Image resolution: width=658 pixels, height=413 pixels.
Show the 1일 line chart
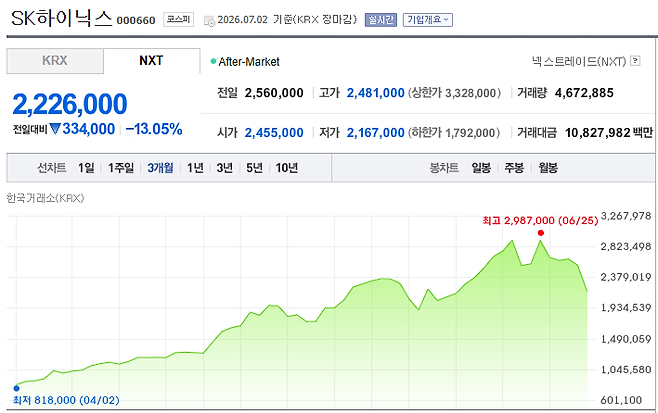coord(86,168)
